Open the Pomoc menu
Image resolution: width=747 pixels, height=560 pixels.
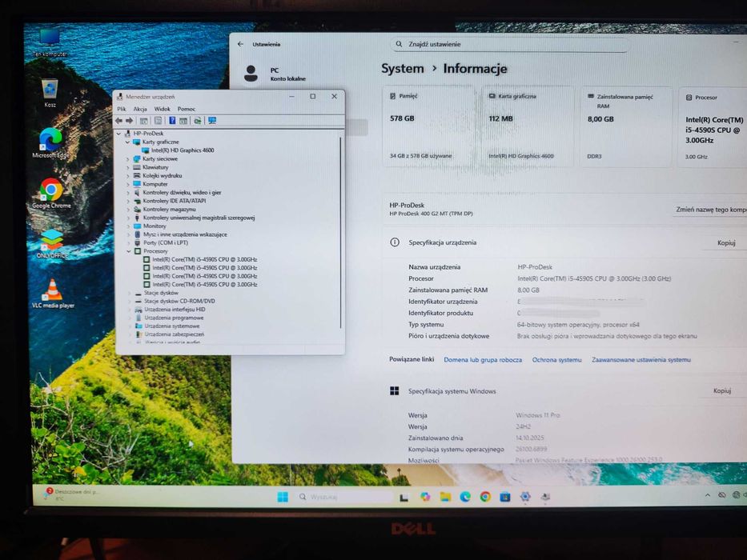187,109
